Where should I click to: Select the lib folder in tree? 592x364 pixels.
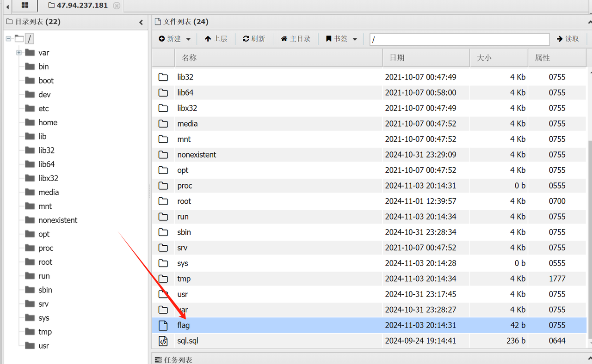(42, 136)
